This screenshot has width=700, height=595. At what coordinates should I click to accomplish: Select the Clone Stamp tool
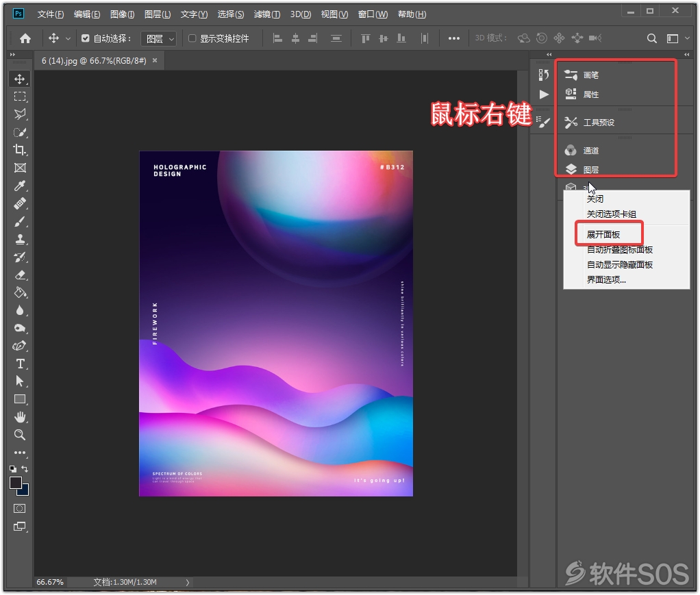pos(20,239)
